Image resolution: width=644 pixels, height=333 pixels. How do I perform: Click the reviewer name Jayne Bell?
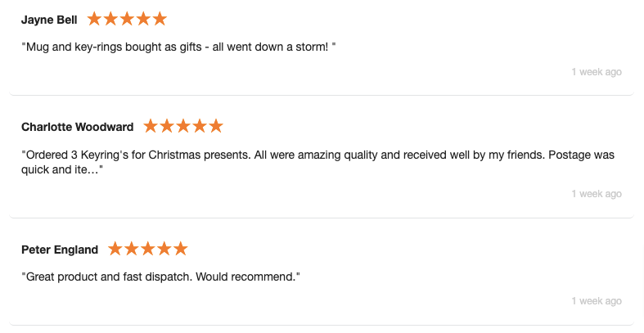coord(49,20)
